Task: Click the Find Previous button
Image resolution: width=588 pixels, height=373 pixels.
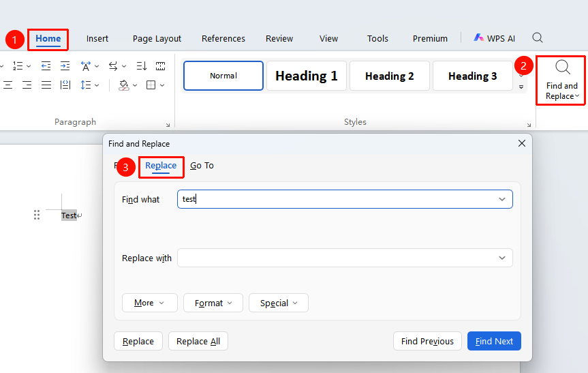Action: [x=427, y=341]
